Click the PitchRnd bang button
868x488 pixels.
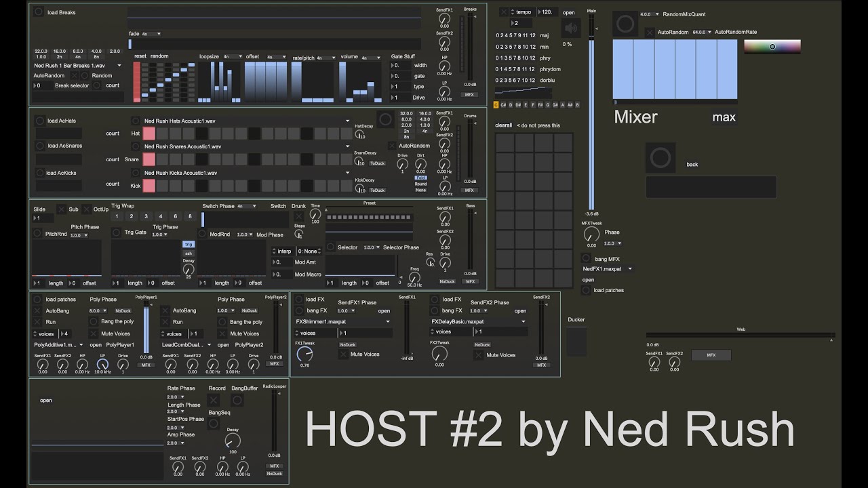(38, 233)
